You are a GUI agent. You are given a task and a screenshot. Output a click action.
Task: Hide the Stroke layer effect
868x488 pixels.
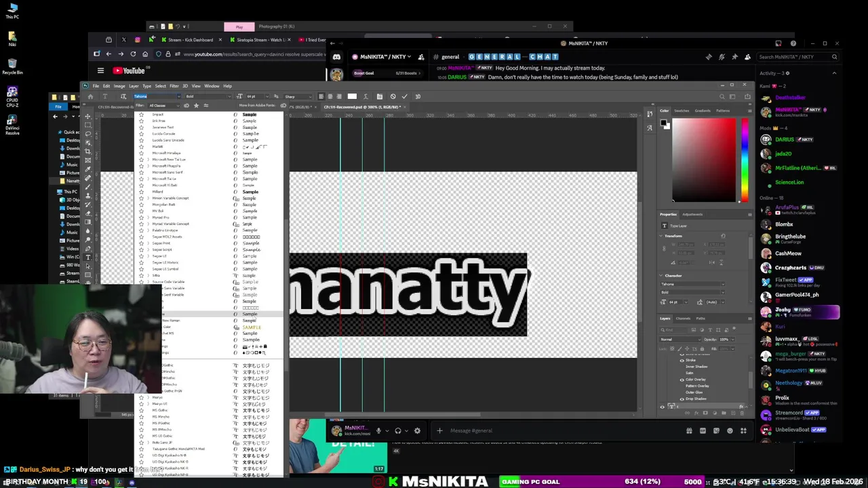pos(682,361)
